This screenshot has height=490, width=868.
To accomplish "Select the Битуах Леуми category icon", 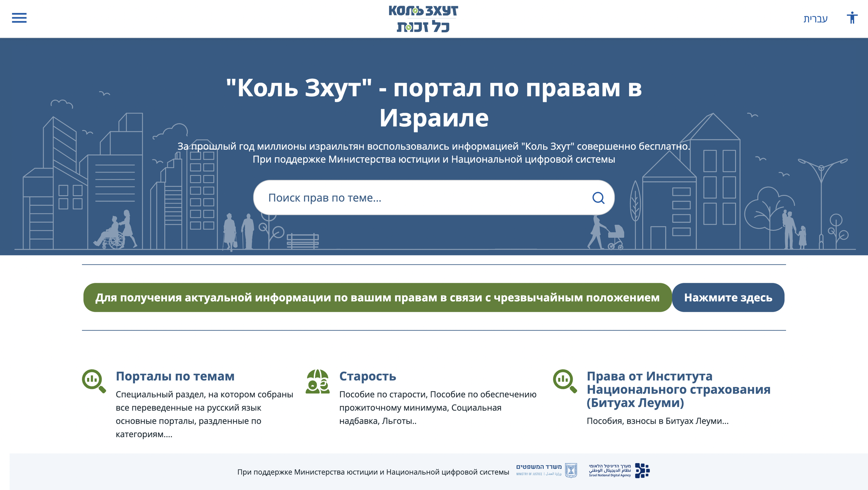I will (x=563, y=380).
